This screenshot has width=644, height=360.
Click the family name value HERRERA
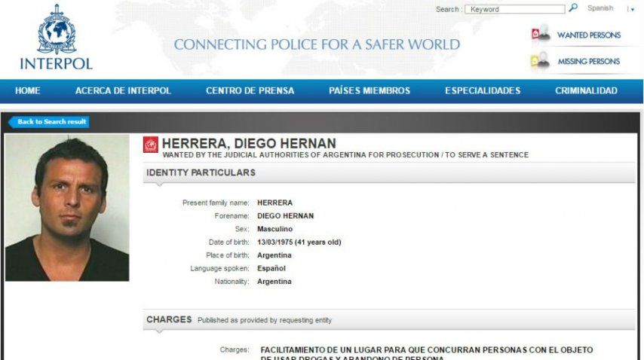pos(274,203)
